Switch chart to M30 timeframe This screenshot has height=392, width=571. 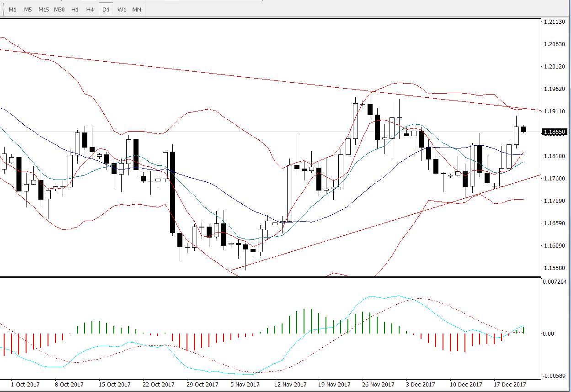pyautogui.click(x=59, y=10)
